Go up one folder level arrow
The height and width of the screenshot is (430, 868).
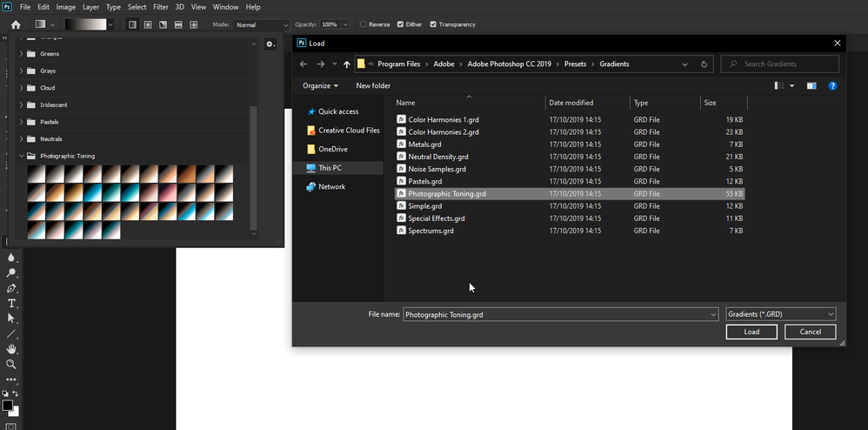(346, 64)
